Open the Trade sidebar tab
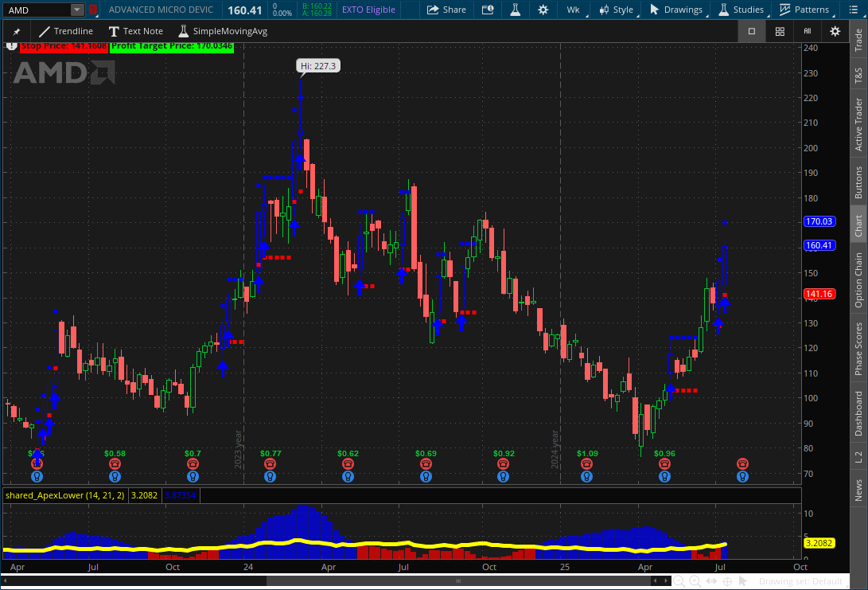868x590 pixels. [858, 41]
